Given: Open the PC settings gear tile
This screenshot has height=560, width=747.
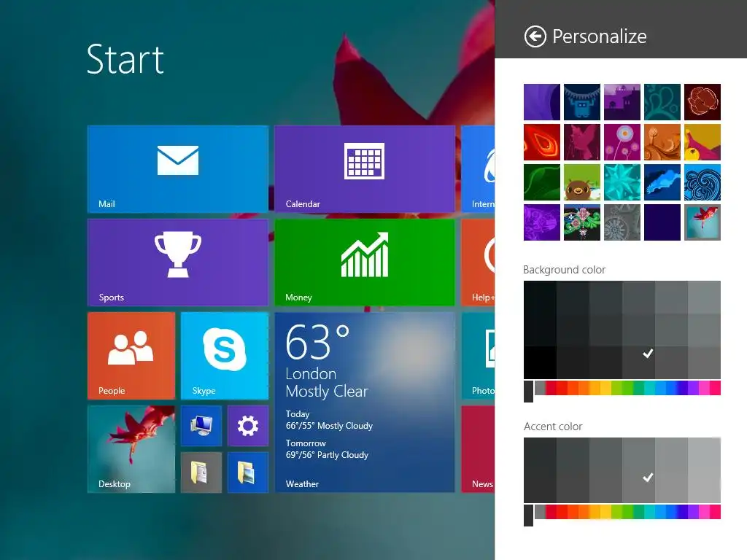Looking at the screenshot, I should 248,426.
